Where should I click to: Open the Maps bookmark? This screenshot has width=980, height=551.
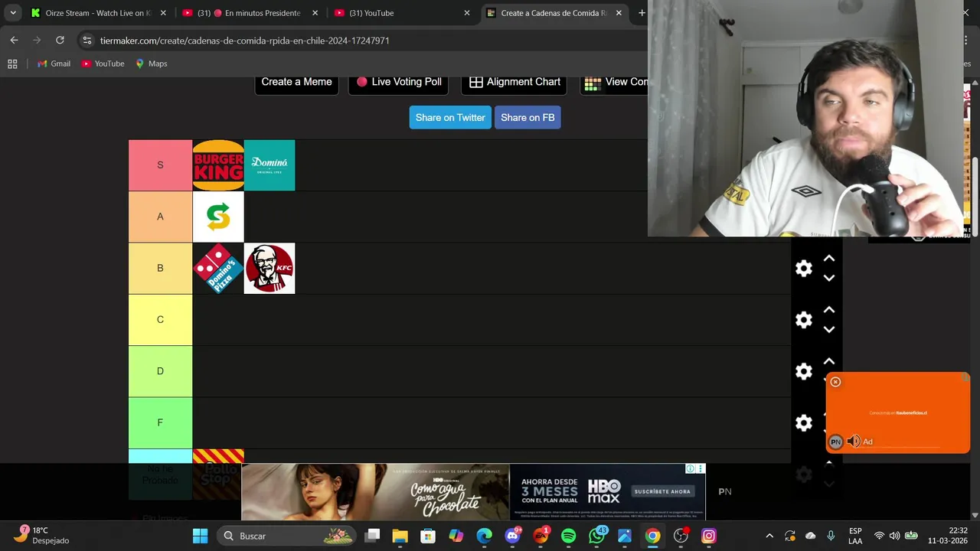tap(152, 64)
